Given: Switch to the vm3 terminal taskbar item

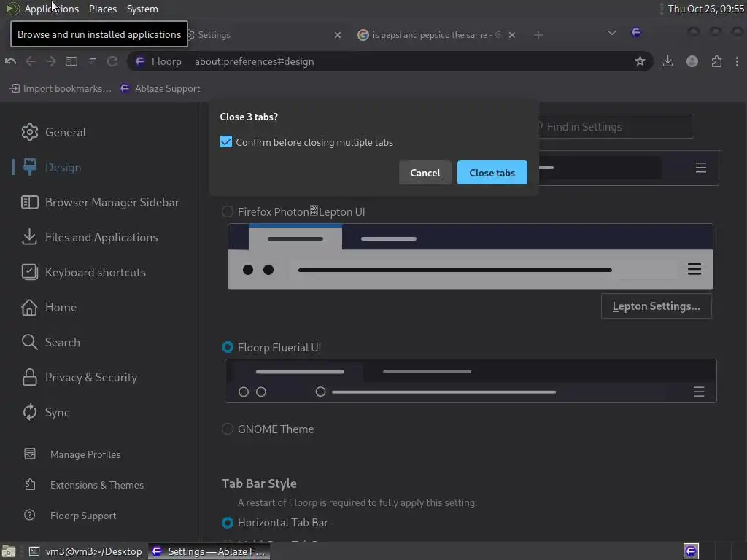Looking at the screenshot, I should click(x=86, y=551).
